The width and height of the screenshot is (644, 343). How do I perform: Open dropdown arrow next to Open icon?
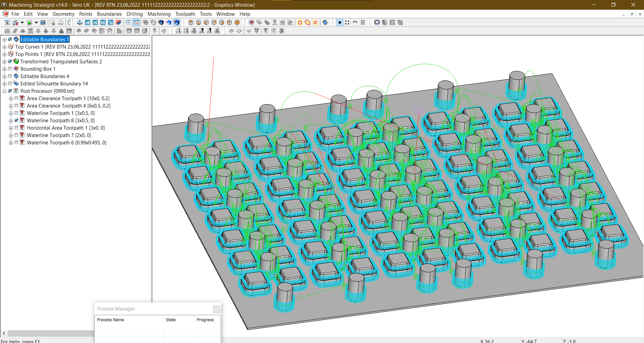point(22,22)
